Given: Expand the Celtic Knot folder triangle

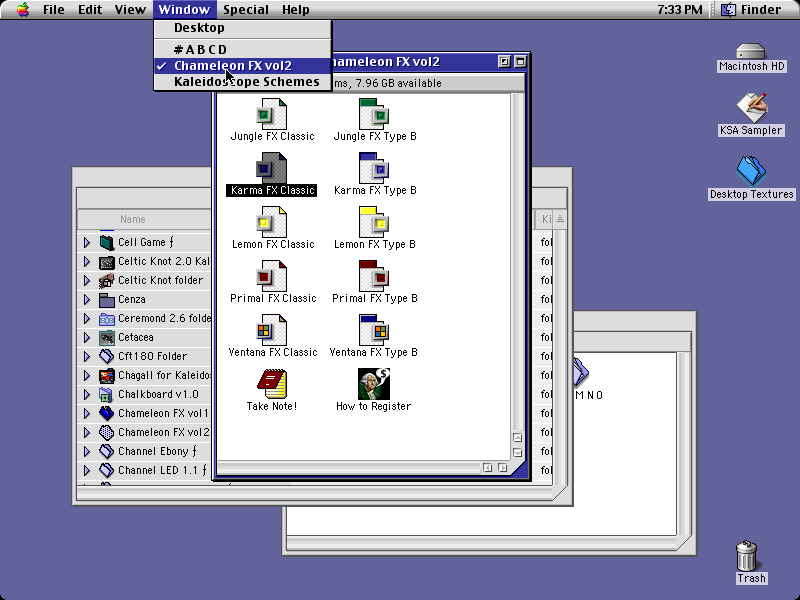Looking at the screenshot, I should [87, 281].
